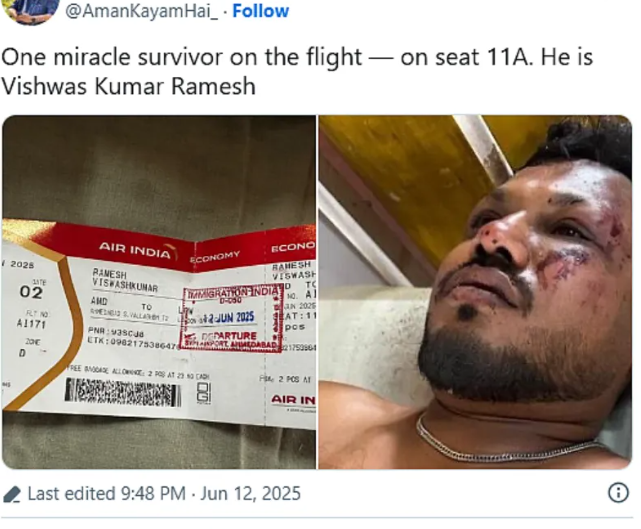The width and height of the screenshot is (641, 529).
Task: Open the injured man's face photo
Action: 475,292
